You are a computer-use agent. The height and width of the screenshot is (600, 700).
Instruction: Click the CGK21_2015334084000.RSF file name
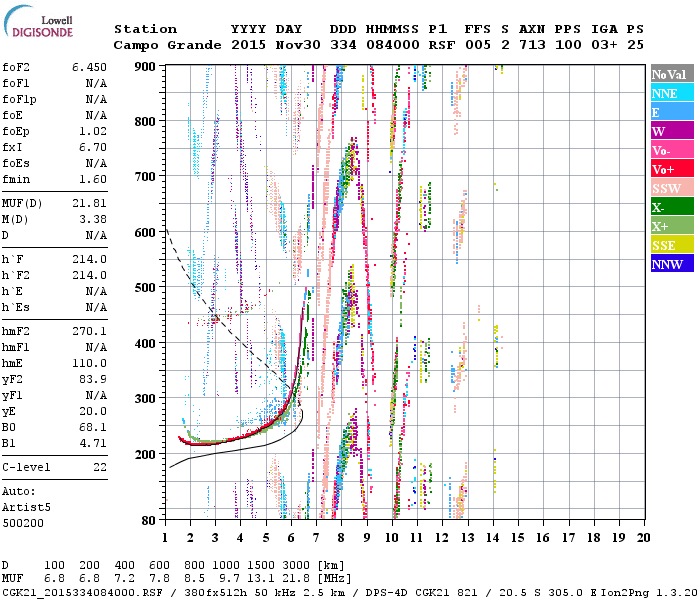tap(82, 593)
